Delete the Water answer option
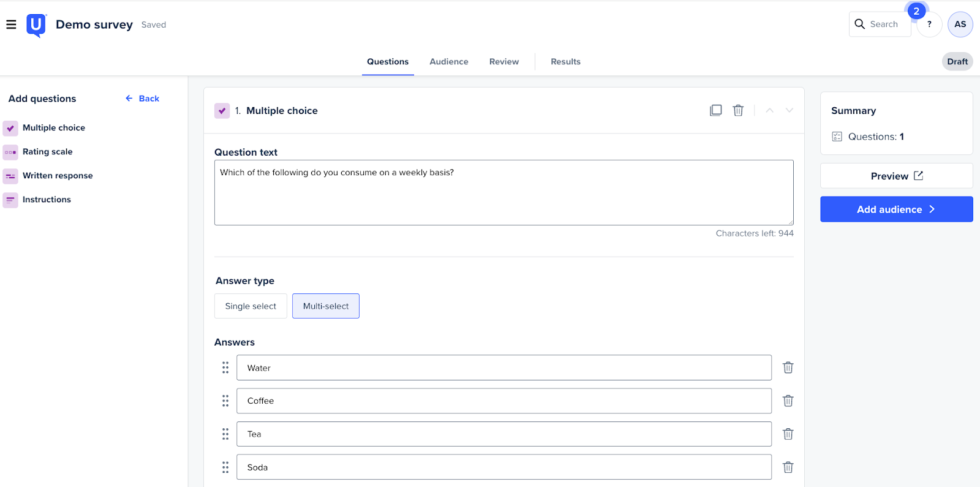The height and width of the screenshot is (487, 980). (x=788, y=368)
